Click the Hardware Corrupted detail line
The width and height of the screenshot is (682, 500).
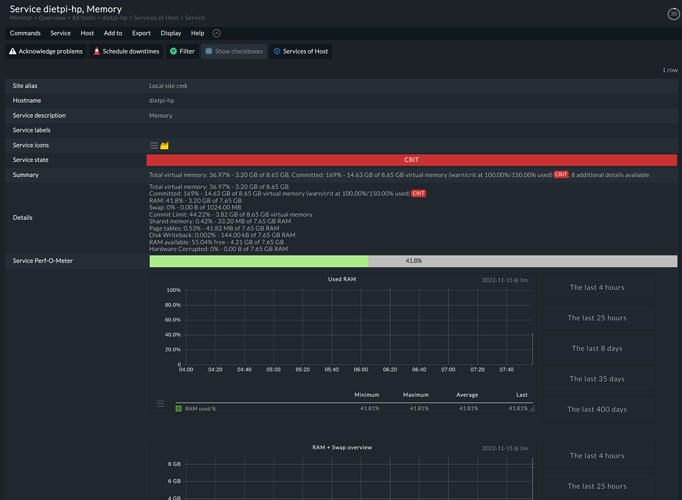pos(218,249)
